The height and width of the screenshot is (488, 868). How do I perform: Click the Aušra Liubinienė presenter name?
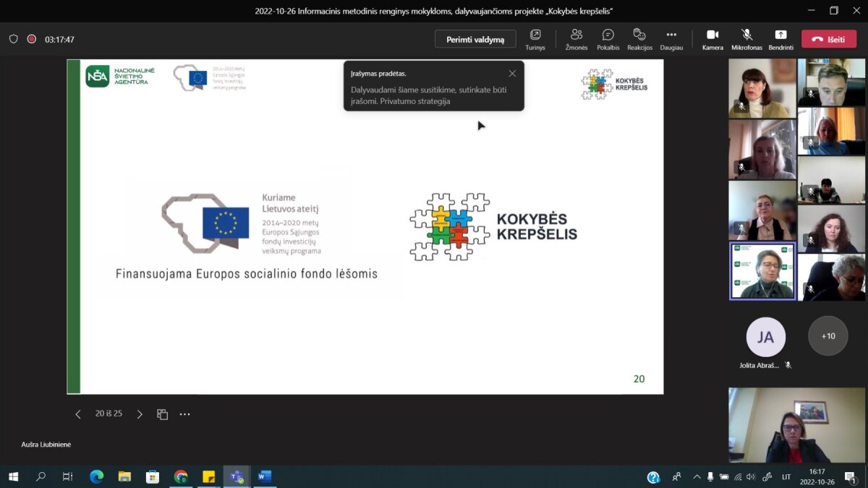coord(46,444)
